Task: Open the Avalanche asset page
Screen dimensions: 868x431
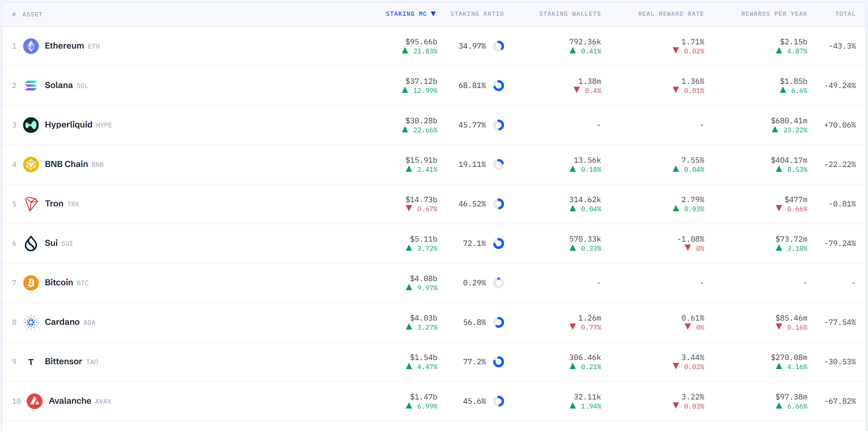Action: [x=70, y=401]
